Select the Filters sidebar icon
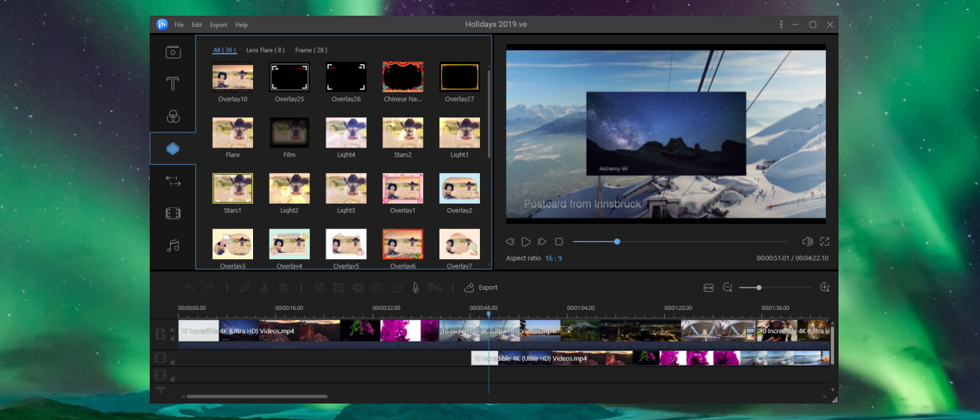The image size is (980, 420). point(173,116)
